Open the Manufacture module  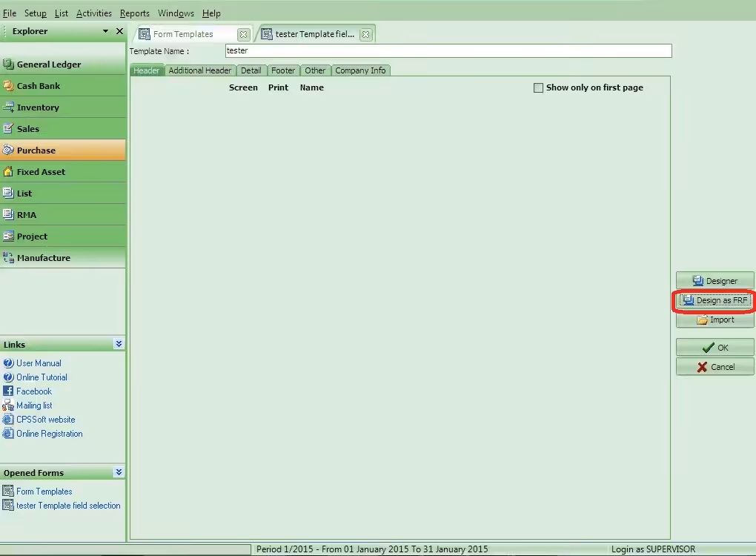click(63, 257)
